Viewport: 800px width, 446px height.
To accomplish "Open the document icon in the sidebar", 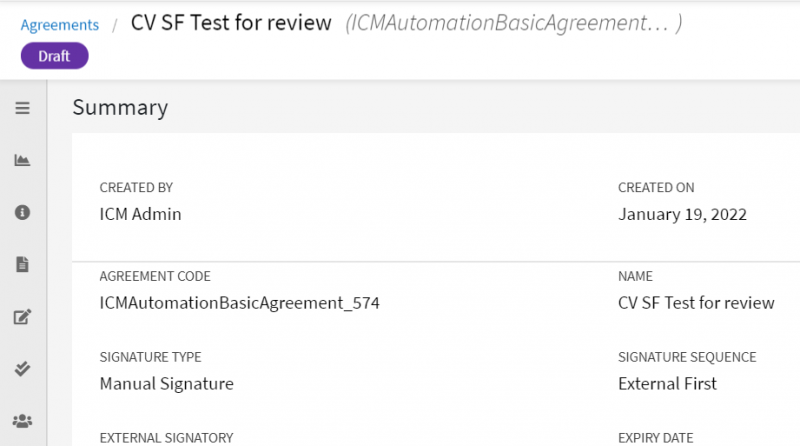I will [22, 265].
